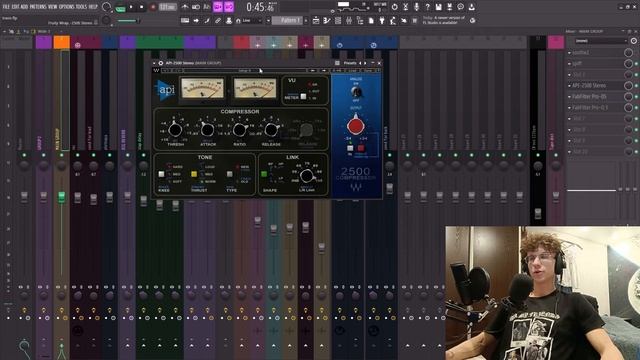The height and width of the screenshot is (360, 640).
Task: Select next preset arrow in API-2500
Action: [365, 63]
